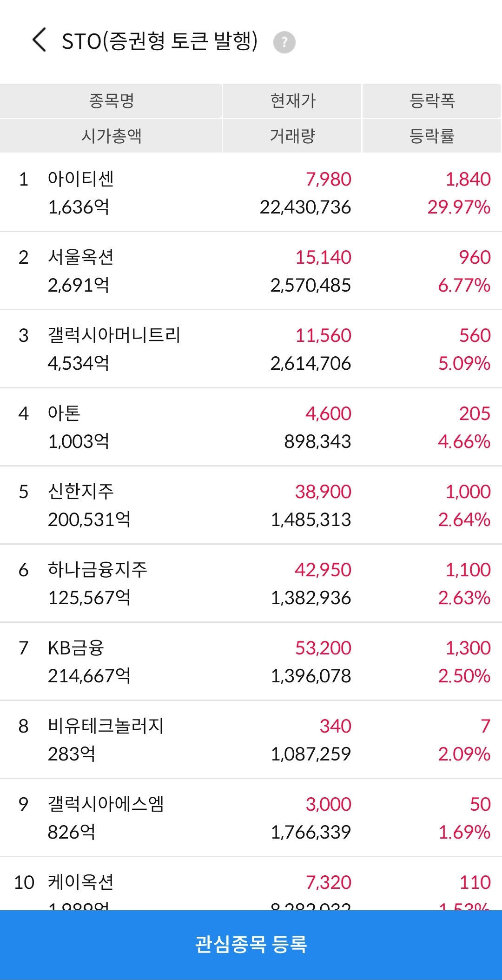Click the 관심종목 등록 button
Image resolution: width=502 pixels, height=980 pixels.
(251, 945)
